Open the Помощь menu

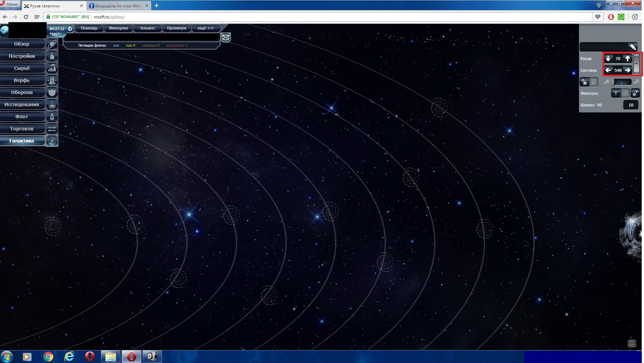coord(89,28)
